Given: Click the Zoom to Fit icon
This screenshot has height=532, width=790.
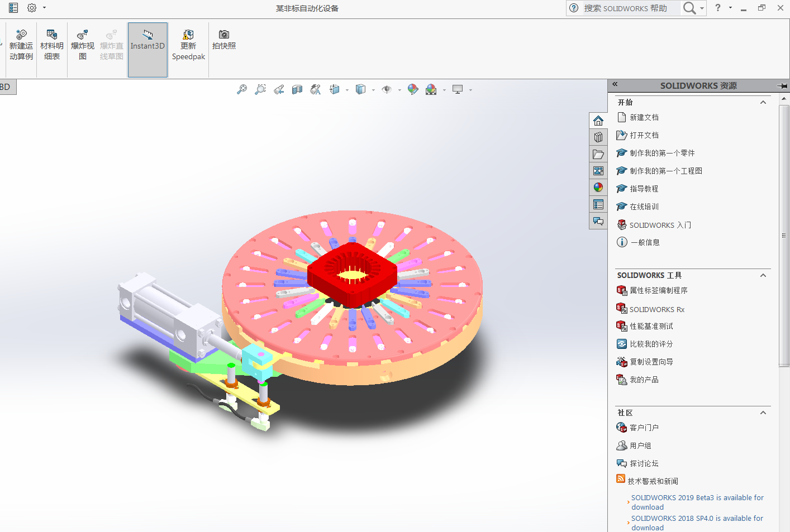Looking at the screenshot, I should (242, 89).
